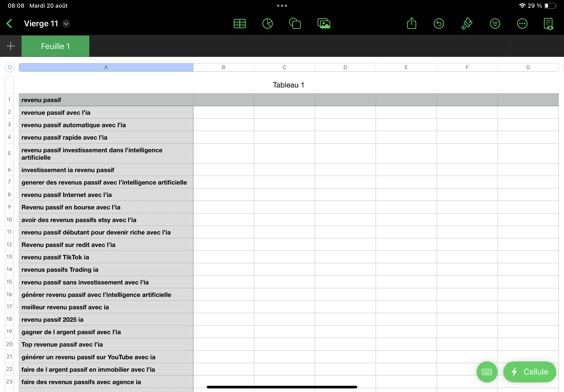Select cell 'revenu passif' in row 1
Screen dimensions: 564x392
click(106, 100)
